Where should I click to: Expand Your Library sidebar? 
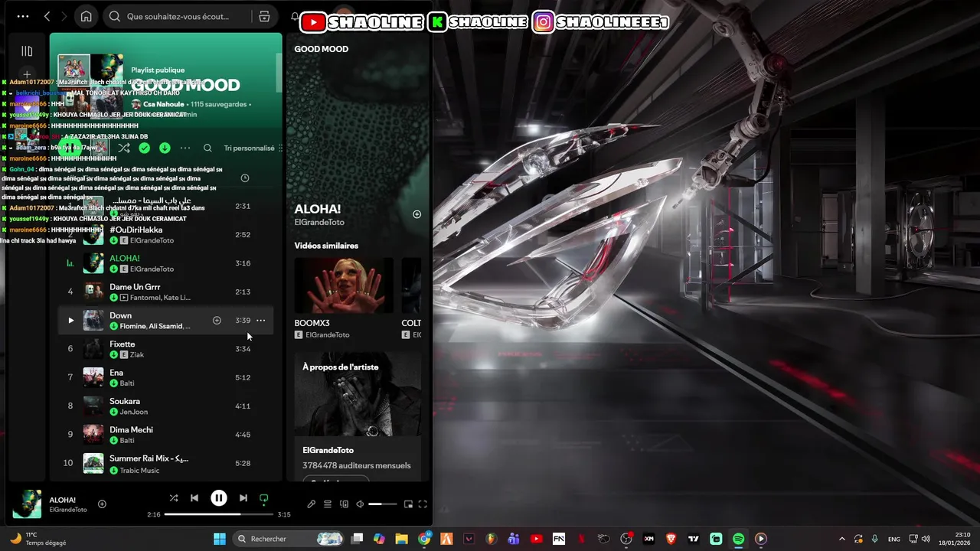click(x=27, y=51)
